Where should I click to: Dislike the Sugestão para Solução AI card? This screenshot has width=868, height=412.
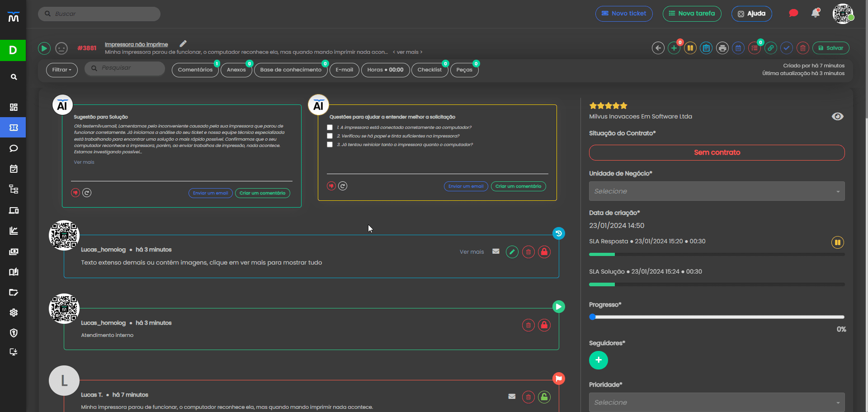point(75,193)
